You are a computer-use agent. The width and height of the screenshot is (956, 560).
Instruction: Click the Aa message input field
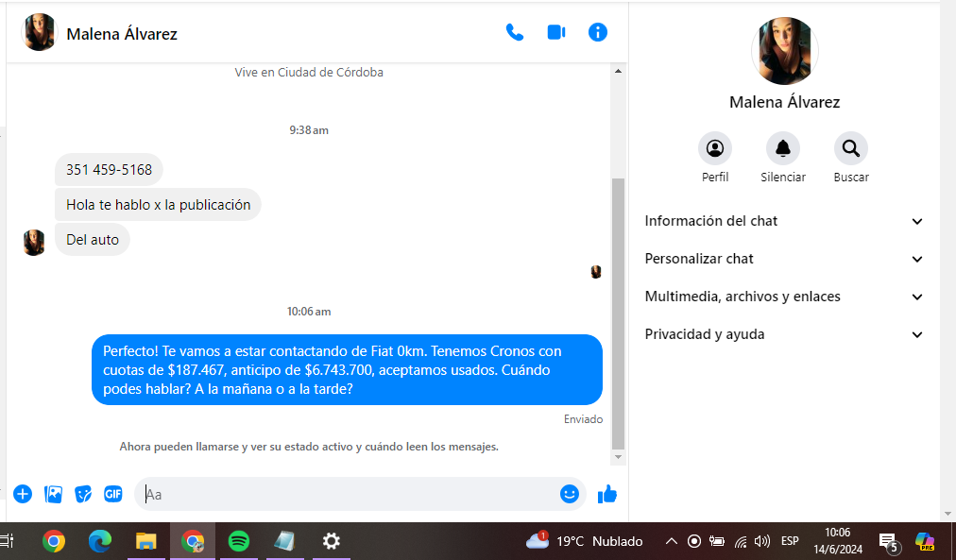tap(350, 494)
